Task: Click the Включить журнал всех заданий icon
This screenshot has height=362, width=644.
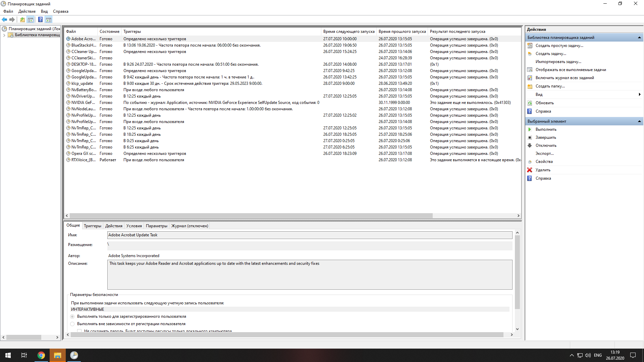Action: [530, 78]
